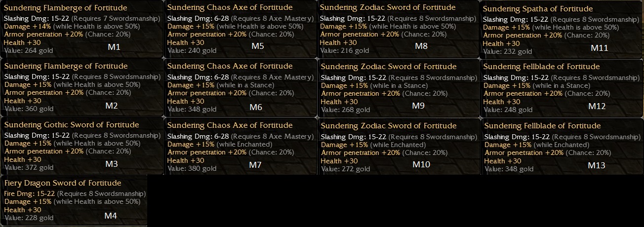The image size is (644, 227).
Task: Click the "Value: 264 gold" text
Action: tap(28, 50)
